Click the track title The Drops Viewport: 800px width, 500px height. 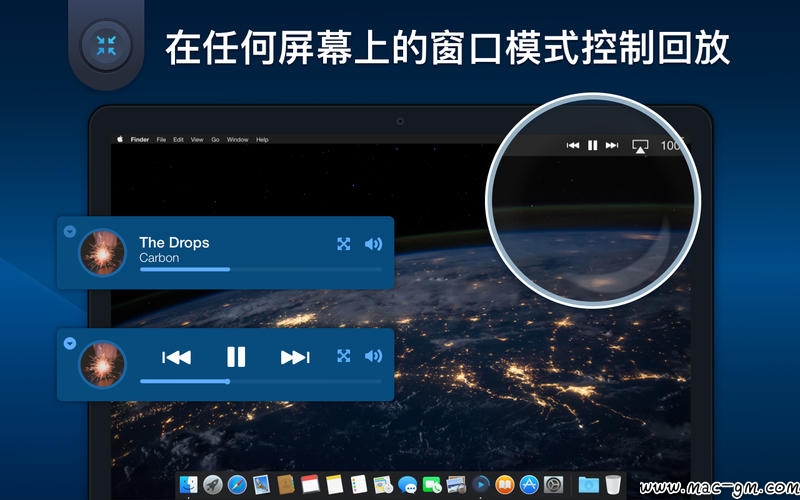click(x=174, y=242)
